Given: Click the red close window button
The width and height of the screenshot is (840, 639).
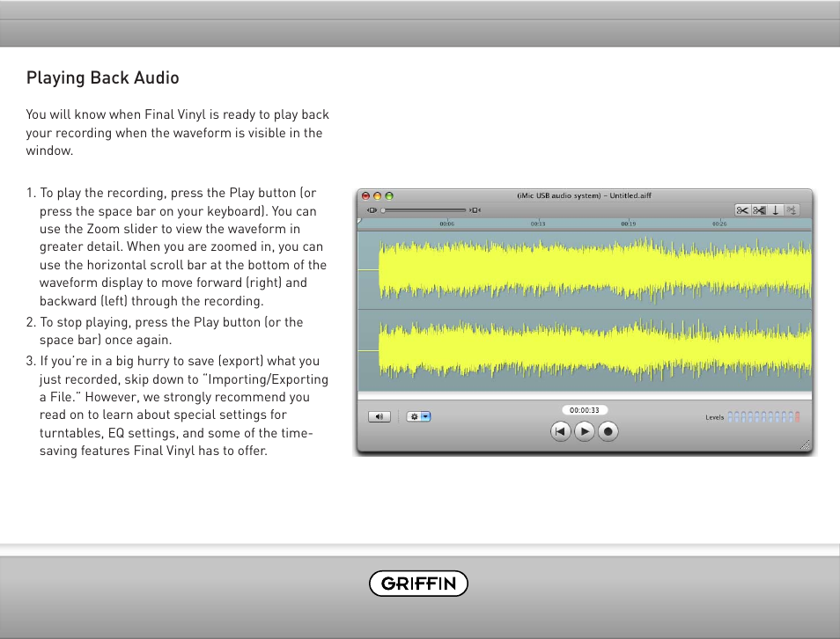Looking at the screenshot, I should point(366,196).
